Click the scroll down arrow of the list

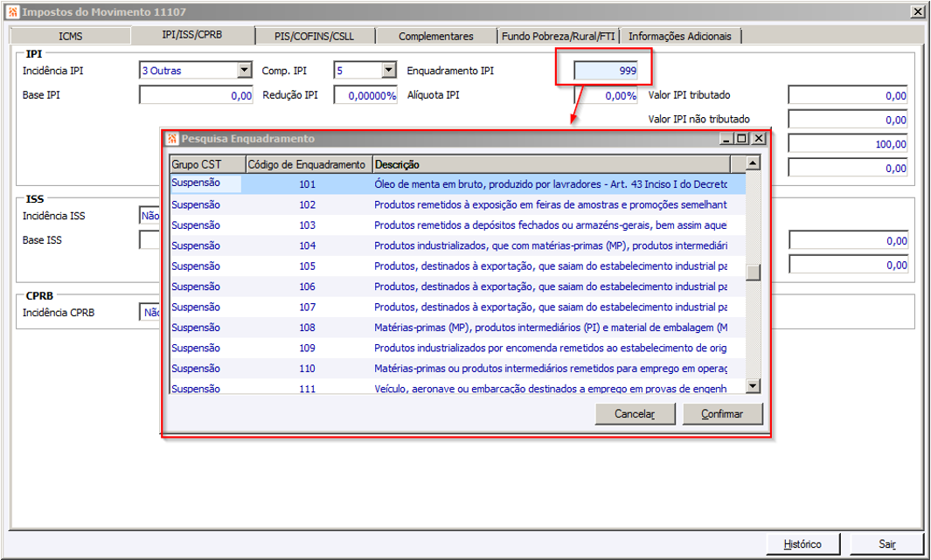[753, 386]
